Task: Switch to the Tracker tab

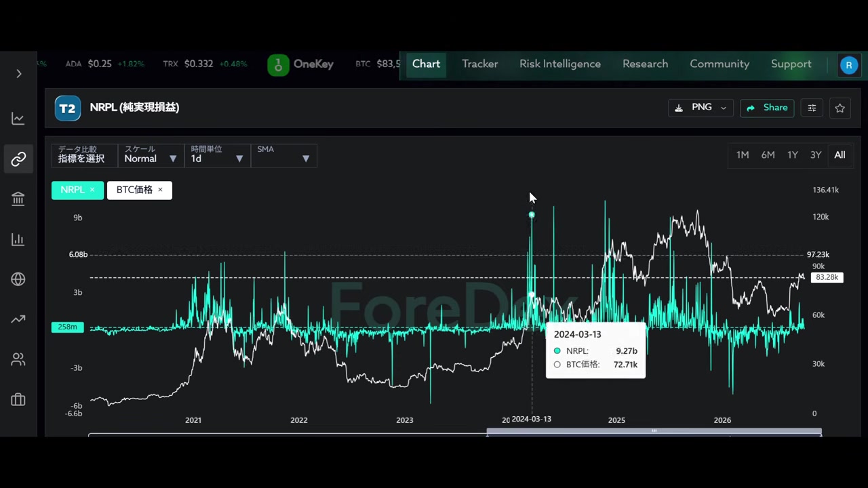Action: coord(480,64)
